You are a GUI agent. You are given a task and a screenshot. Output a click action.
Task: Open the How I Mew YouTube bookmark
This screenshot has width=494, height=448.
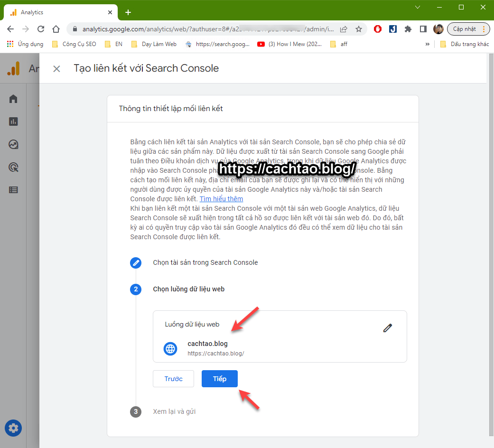289,44
